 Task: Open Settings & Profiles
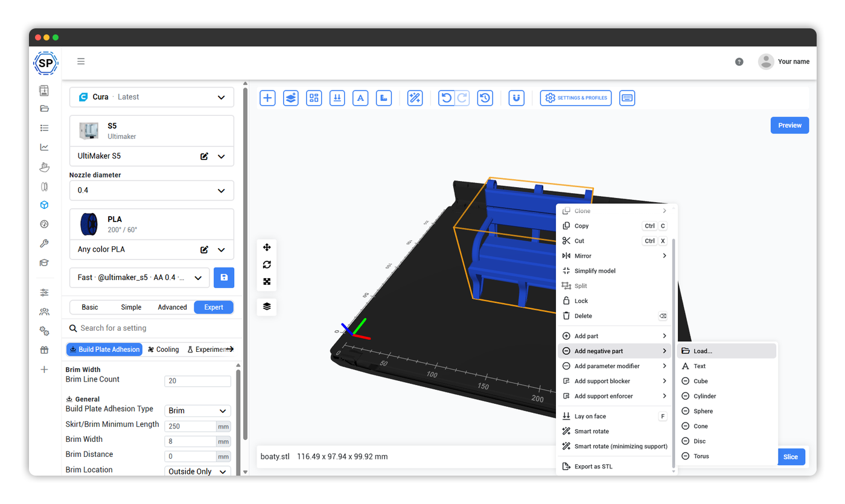[576, 98]
